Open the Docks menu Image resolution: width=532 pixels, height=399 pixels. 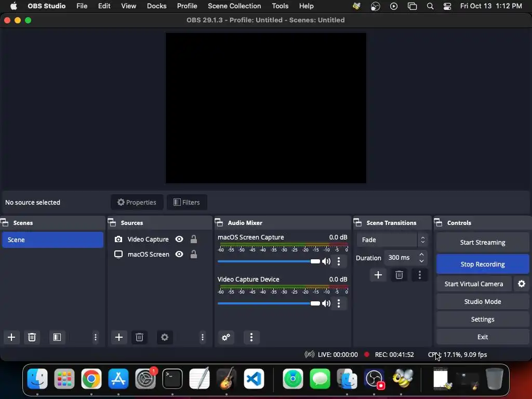coord(157,6)
